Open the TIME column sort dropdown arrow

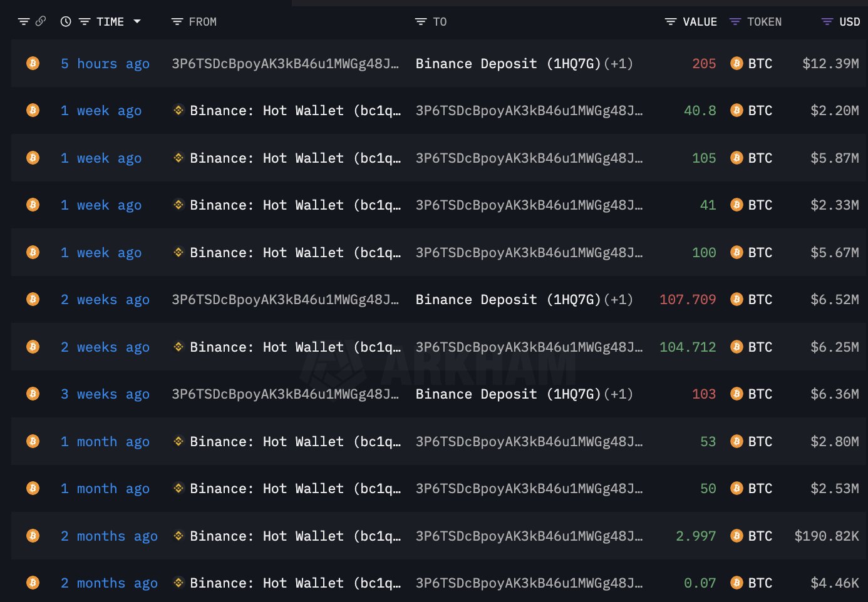click(x=137, y=21)
